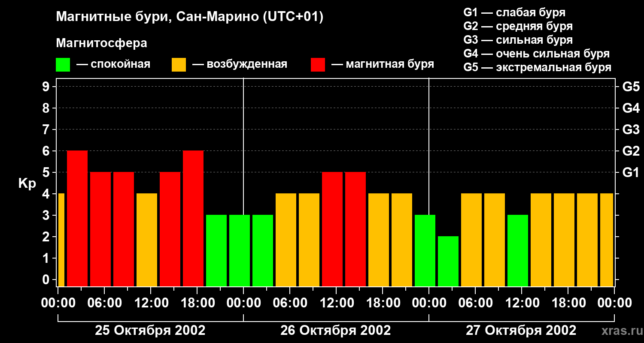Click the '— спокойная' legend label

(x=113, y=65)
